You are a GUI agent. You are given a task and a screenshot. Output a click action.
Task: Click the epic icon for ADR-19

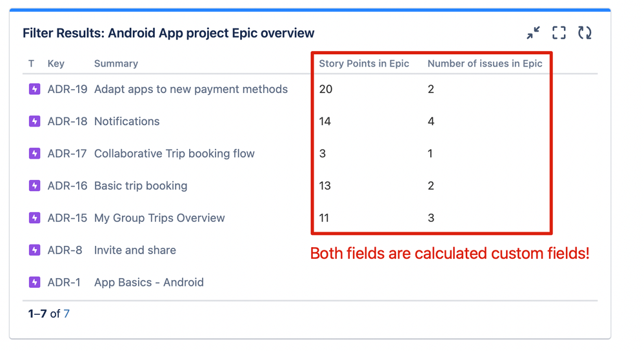[x=34, y=89]
